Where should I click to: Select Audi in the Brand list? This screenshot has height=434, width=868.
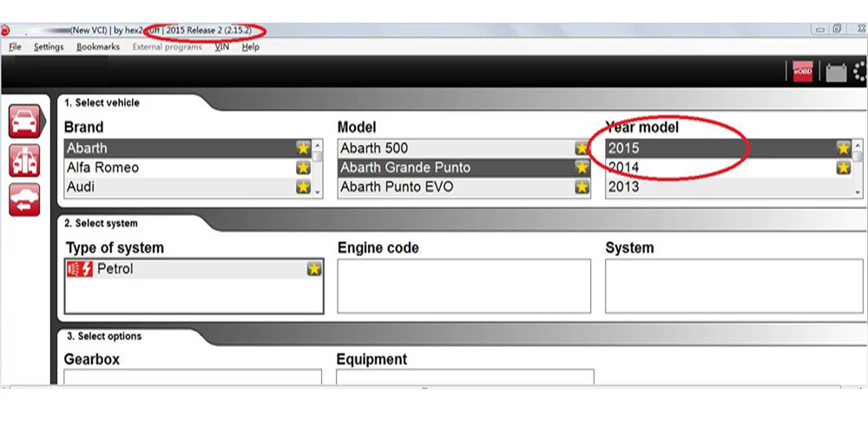point(188,187)
